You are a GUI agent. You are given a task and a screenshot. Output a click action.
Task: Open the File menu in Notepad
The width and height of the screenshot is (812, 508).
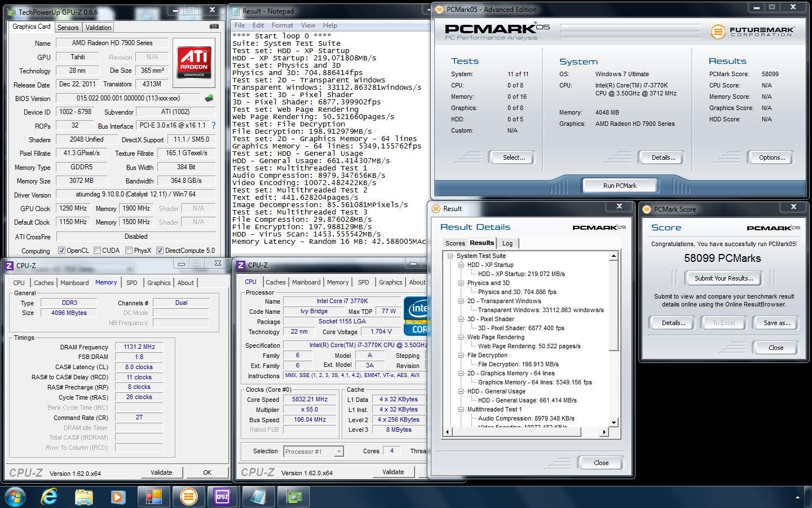(240, 25)
